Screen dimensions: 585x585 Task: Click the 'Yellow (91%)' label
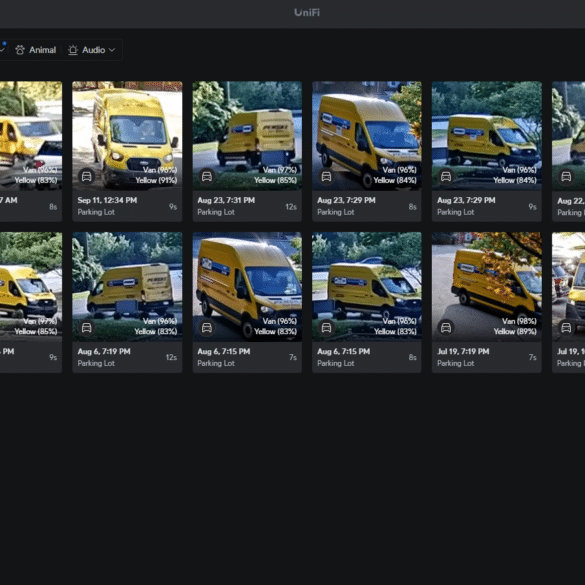coord(156,180)
